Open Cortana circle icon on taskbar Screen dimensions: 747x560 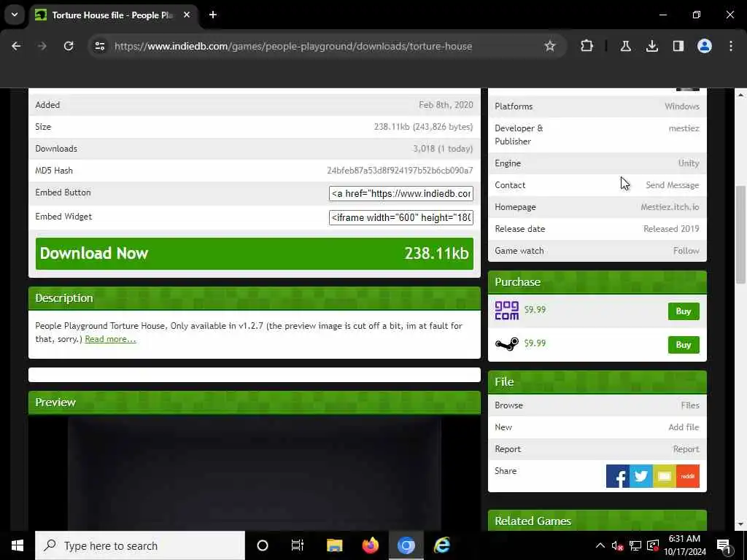tap(263, 545)
